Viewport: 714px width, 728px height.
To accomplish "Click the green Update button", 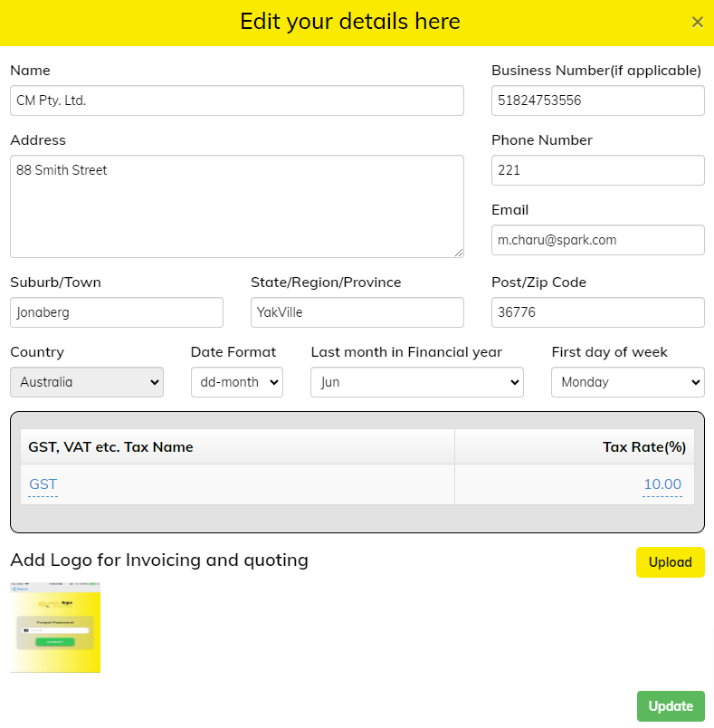I will pos(670,706).
